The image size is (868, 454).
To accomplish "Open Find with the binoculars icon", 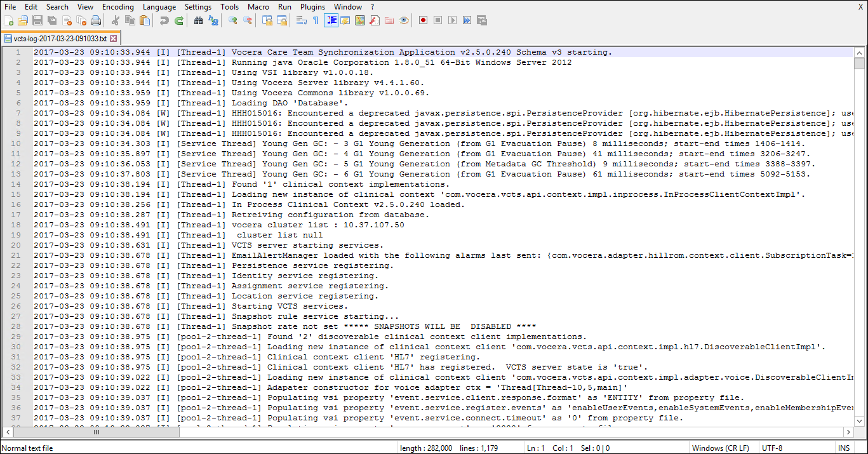I will [x=198, y=20].
